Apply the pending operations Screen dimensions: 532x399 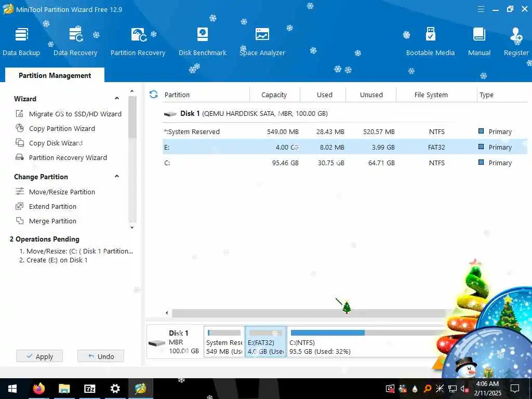pyautogui.click(x=39, y=356)
